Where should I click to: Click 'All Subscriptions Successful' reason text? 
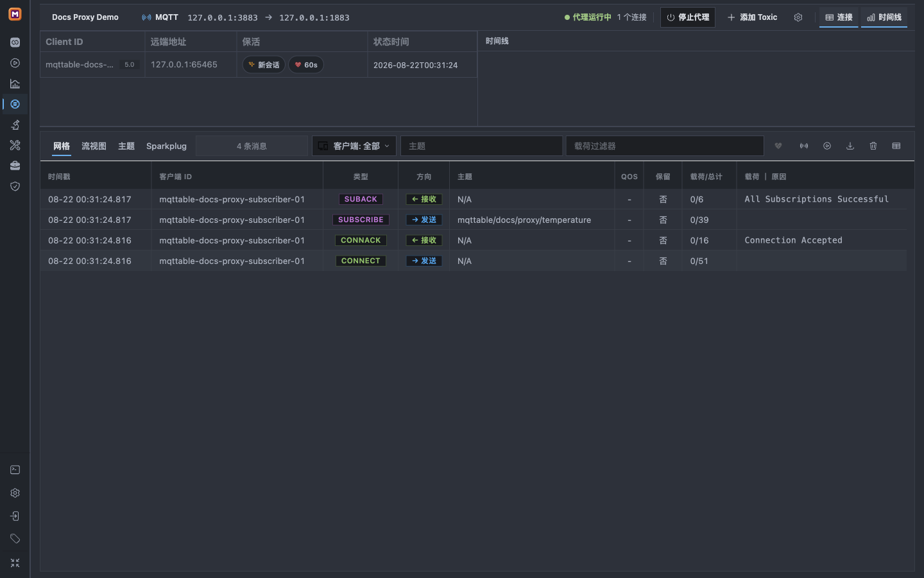816,199
